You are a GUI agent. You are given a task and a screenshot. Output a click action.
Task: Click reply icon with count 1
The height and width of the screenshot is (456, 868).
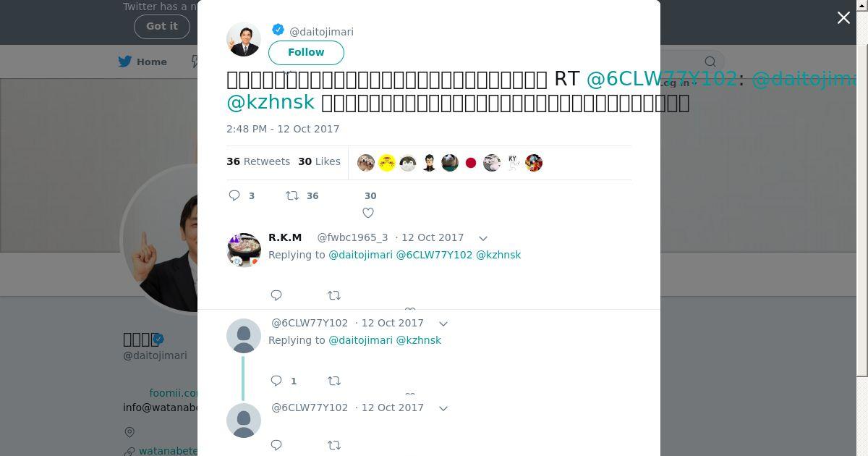pyautogui.click(x=276, y=381)
